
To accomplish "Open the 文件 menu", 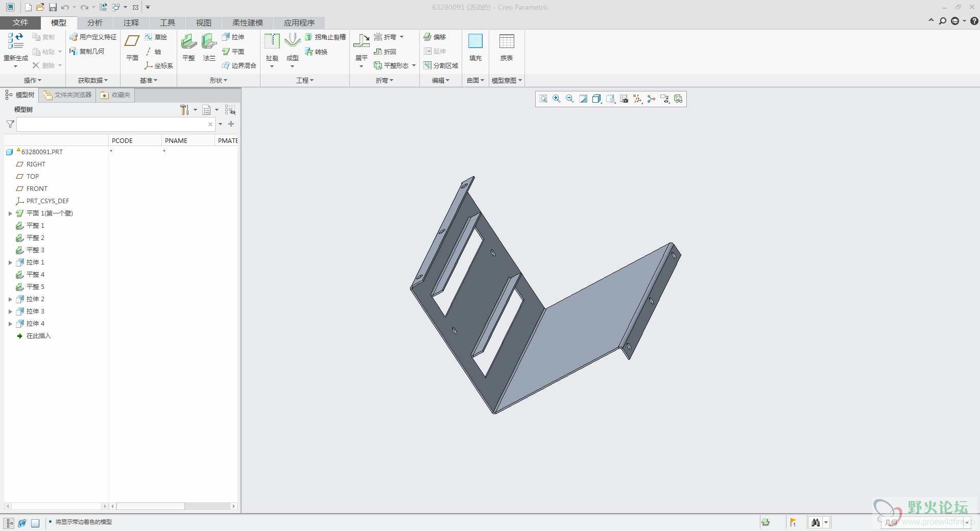I will click(x=20, y=22).
